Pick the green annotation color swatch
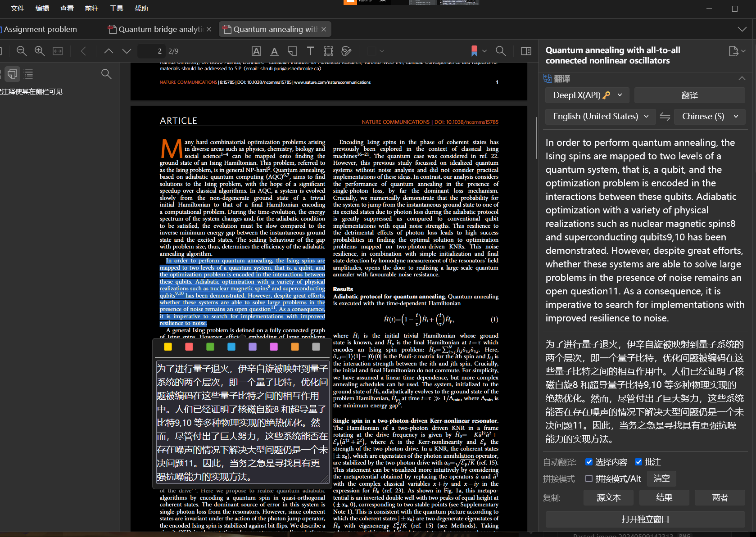 coord(210,347)
